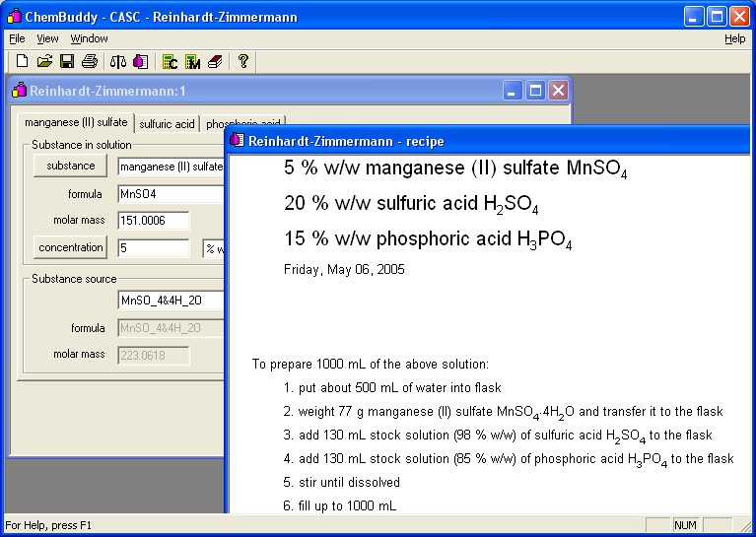Click step 6 fill up to 1000 mL
This screenshot has width=756, height=537.
340,505
